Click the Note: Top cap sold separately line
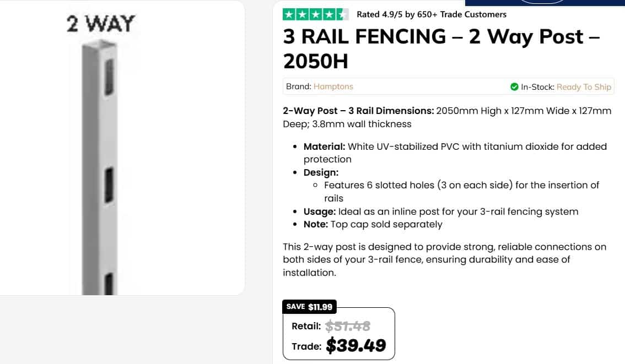This screenshot has width=625, height=364. click(373, 224)
